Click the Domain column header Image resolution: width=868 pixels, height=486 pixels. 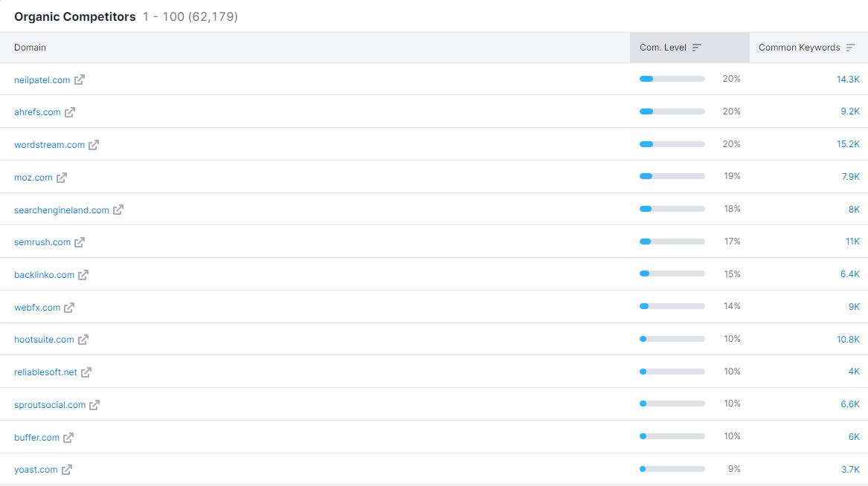[30, 47]
